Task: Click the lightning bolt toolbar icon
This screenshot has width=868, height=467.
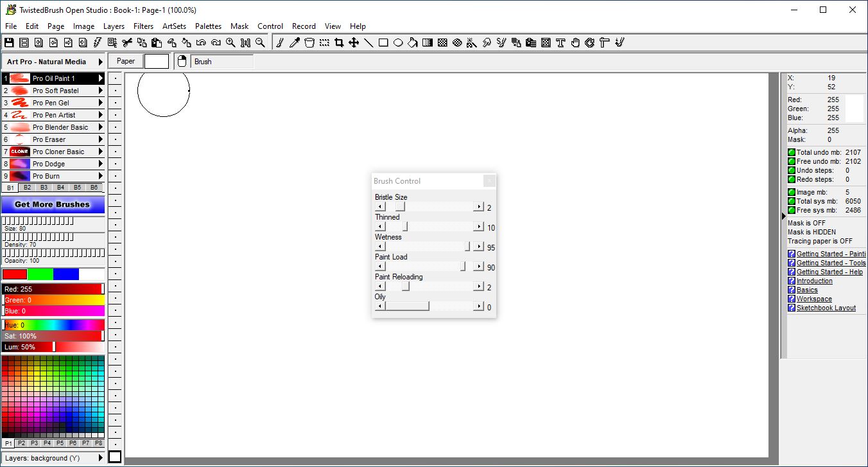Action: pos(98,42)
